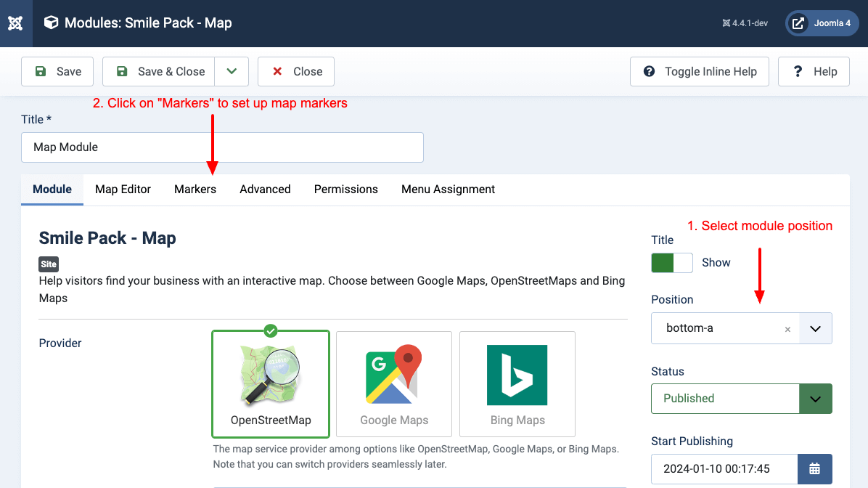
Task: Open the Menu Assignment tab
Action: coord(449,190)
